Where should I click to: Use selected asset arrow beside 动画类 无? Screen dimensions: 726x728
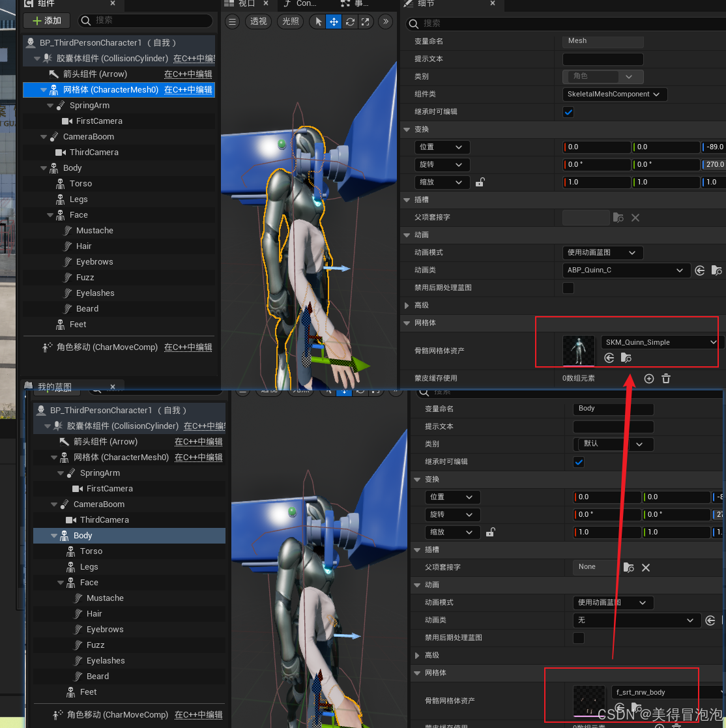[710, 620]
